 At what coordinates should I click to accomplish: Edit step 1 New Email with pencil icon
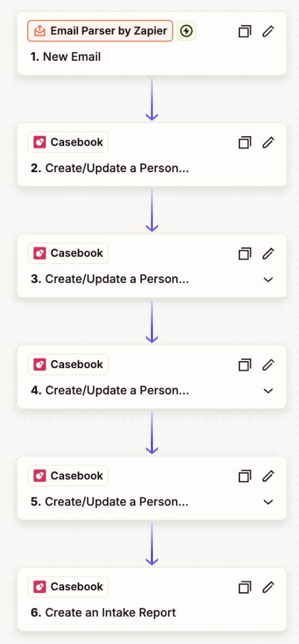(268, 31)
